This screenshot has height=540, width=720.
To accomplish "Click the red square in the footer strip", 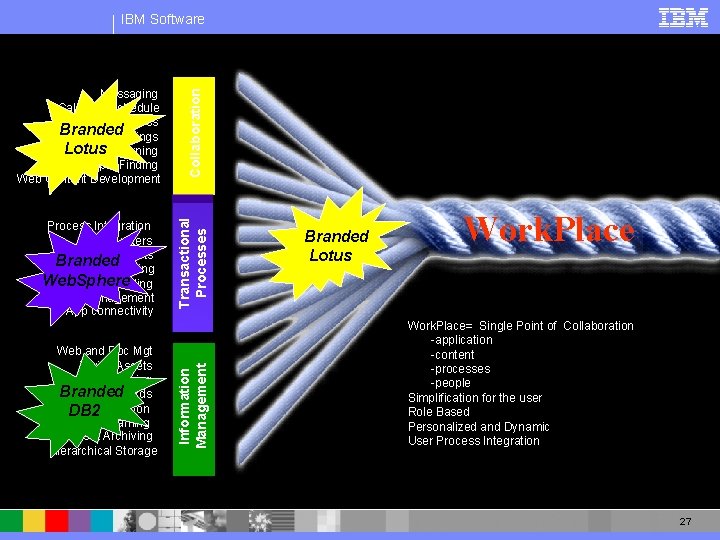I will [x=56, y=521].
